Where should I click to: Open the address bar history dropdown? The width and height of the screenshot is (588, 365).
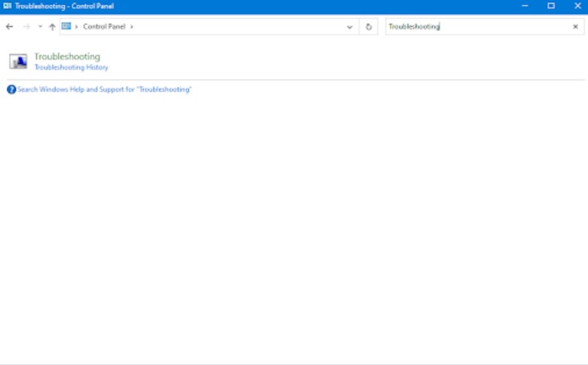pyautogui.click(x=350, y=27)
